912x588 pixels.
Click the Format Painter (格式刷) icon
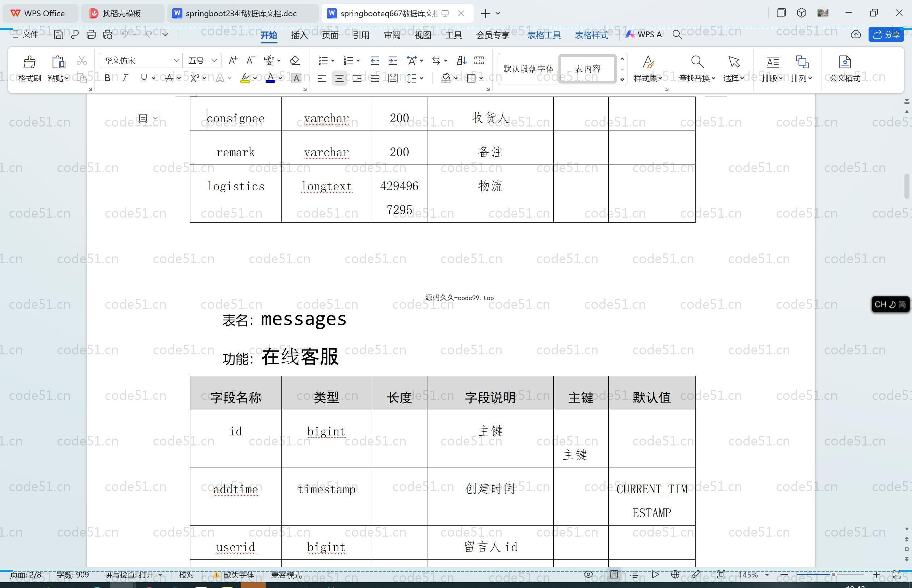click(29, 61)
